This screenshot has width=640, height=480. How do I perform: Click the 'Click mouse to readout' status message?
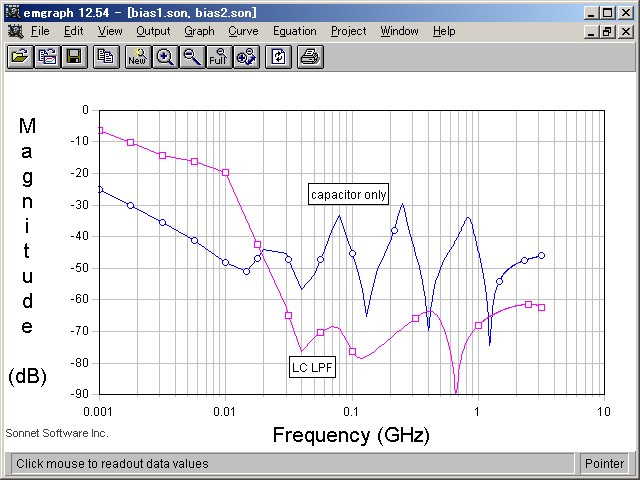pyautogui.click(x=112, y=464)
